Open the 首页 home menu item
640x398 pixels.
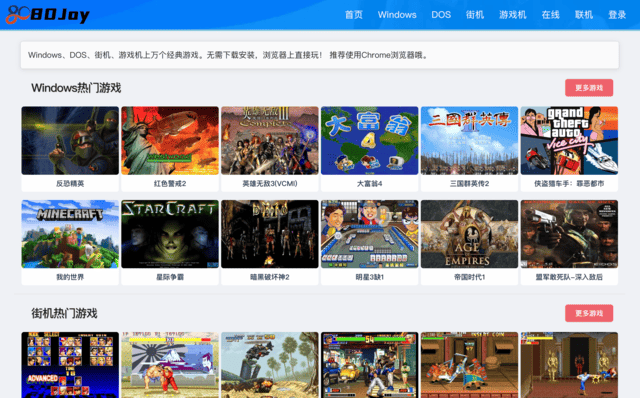click(353, 15)
